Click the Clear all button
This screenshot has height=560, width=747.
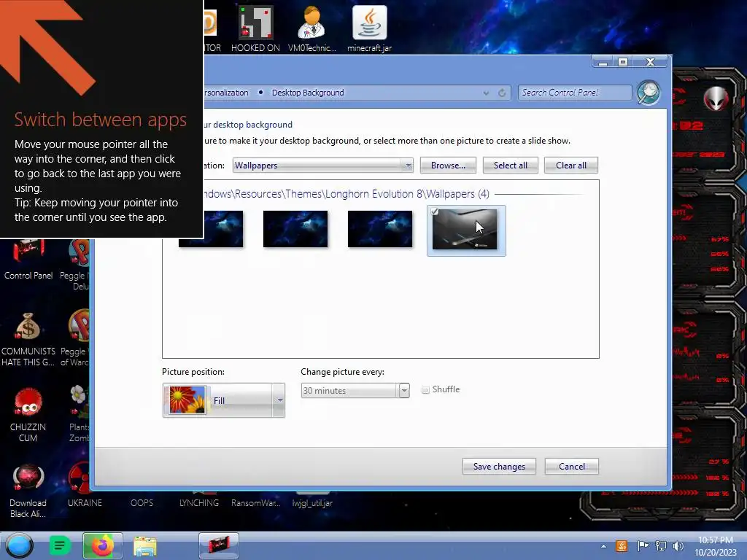pyautogui.click(x=570, y=166)
